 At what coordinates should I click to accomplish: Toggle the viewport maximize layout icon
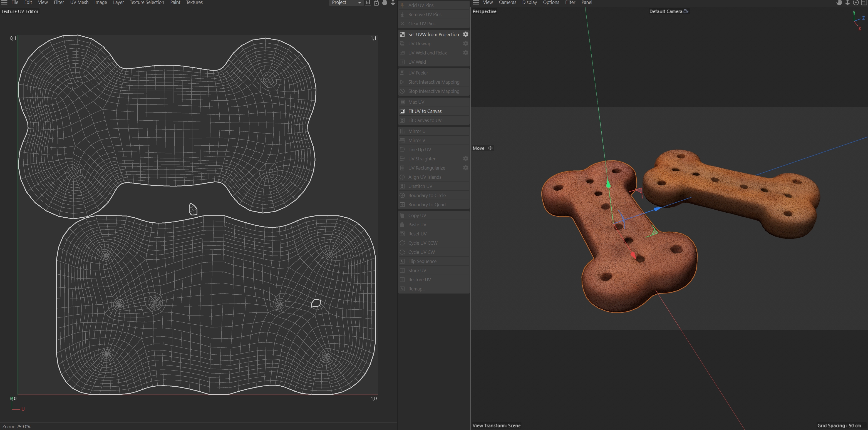coord(864,3)
